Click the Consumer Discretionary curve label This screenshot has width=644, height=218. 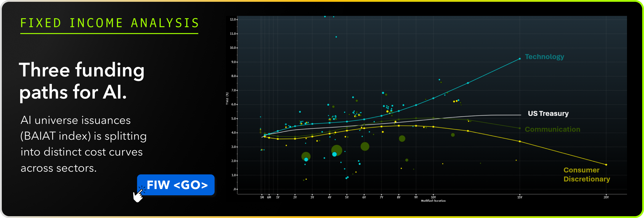pyautogui.click(x=587, y=174)
